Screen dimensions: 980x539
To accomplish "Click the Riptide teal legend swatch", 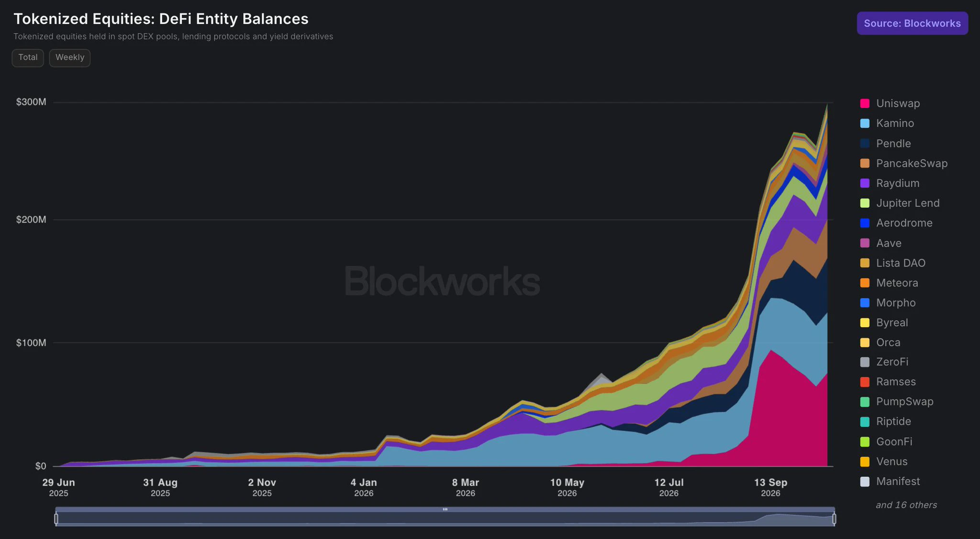I will click(x=865, y=422).
